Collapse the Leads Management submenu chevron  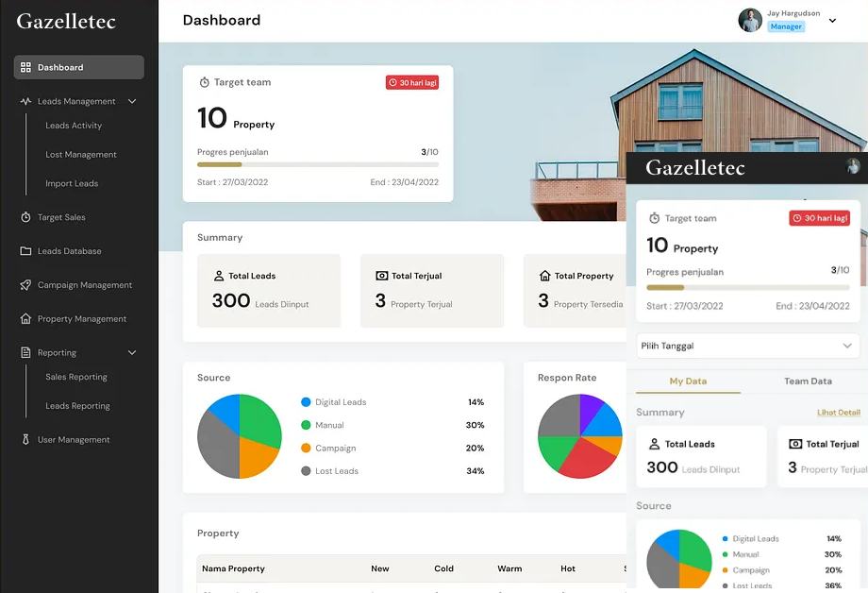[132, 101]
